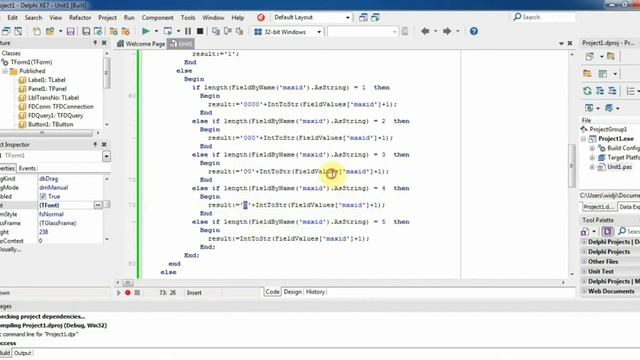This screenshot has height=360, width=640.
Task: Pin the Object Inspector panel
Action: point(95,144)
